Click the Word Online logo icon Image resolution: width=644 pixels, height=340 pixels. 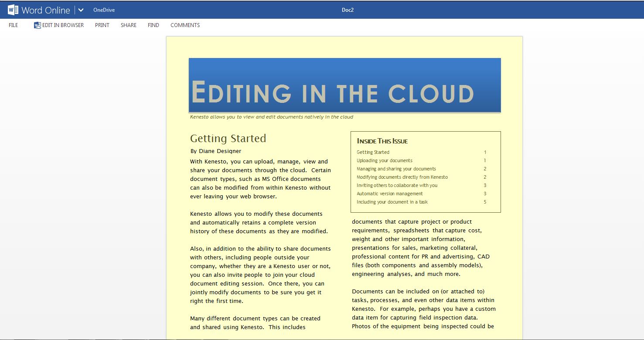(13, 10)
